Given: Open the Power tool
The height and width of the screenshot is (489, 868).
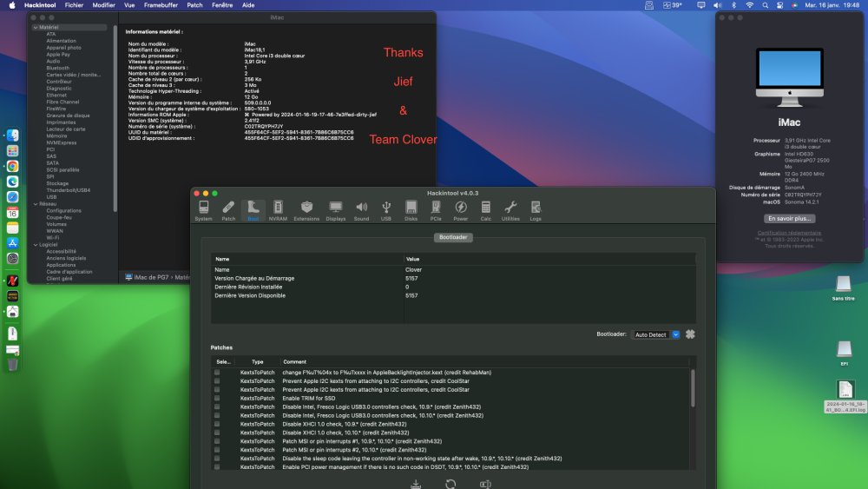Looking at the screenshot, I should click(x=461, y=211).
